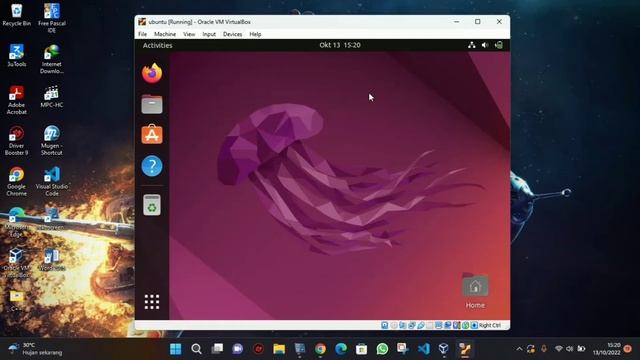Image resolution: width=640 pixels, height=360 pixels.
Task: Open the Okt 13 15:20 clock menu
Action: (340, 45)
